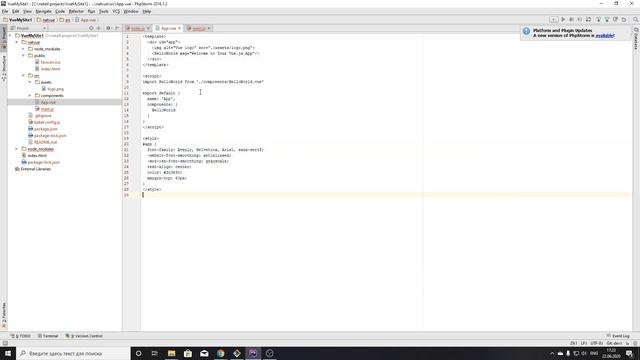Switch to the App.vue editor tab
Screen dimensions: 640x360
(168, 28)
